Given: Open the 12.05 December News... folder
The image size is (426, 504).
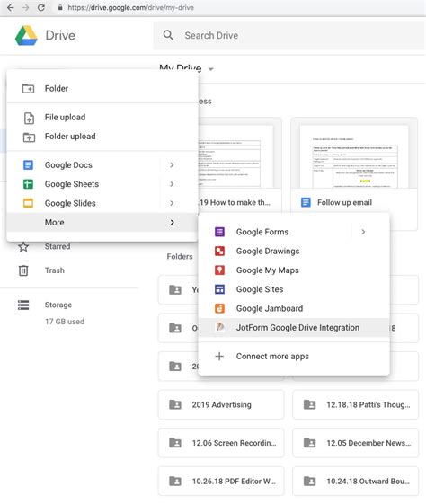Looking at the screenshot, I should click(x=356, y=443).
